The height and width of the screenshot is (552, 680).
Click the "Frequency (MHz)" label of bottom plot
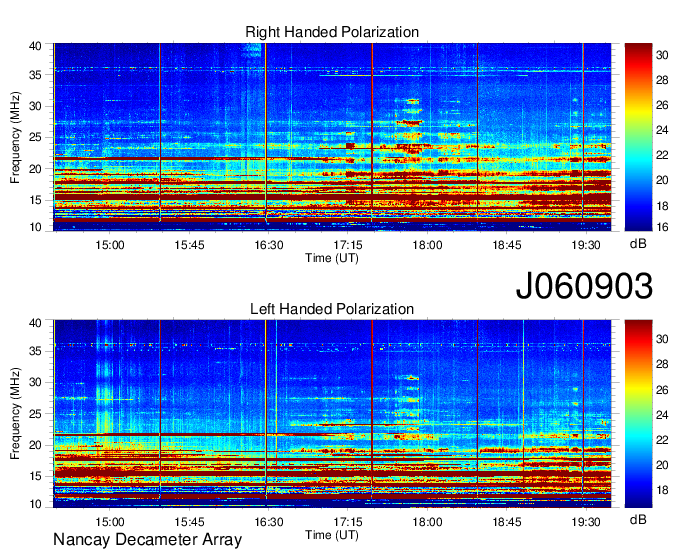pos(15,414)
